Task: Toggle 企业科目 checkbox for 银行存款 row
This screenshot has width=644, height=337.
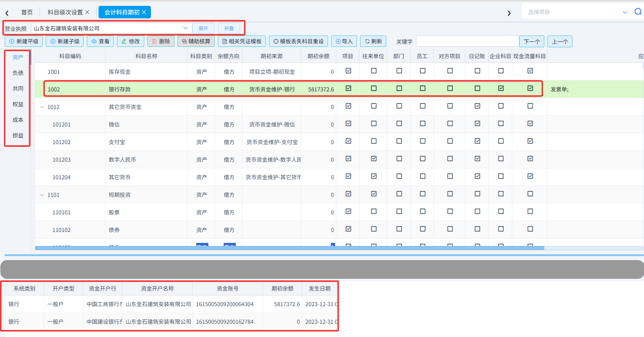Action: (x=501, y=88)
